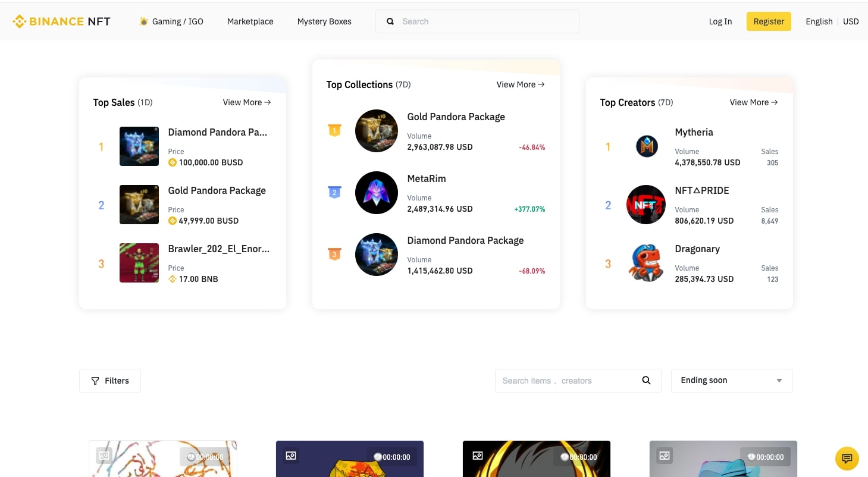
Task: Click image icon on gray NFT card
Action: [x=665, y=456]
